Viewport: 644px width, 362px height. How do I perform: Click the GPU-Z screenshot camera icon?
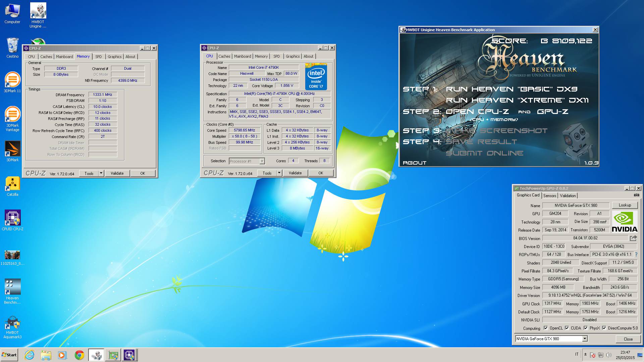(636, 195)
